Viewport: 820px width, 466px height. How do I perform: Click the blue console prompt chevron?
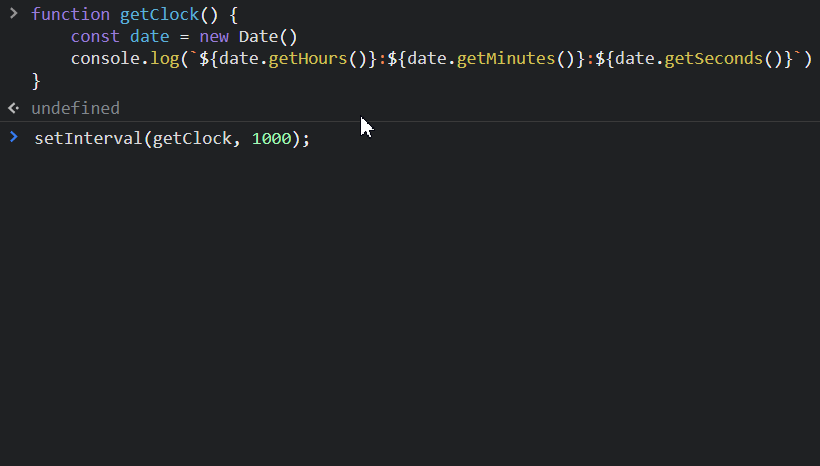tap(14, 137)
